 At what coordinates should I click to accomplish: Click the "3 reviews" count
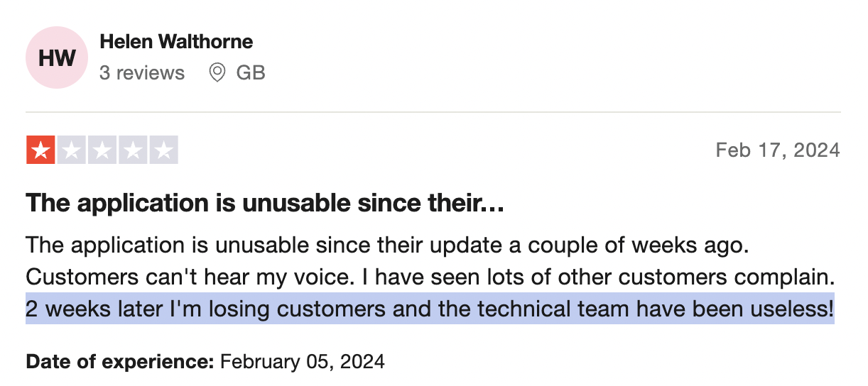point(142,72)
